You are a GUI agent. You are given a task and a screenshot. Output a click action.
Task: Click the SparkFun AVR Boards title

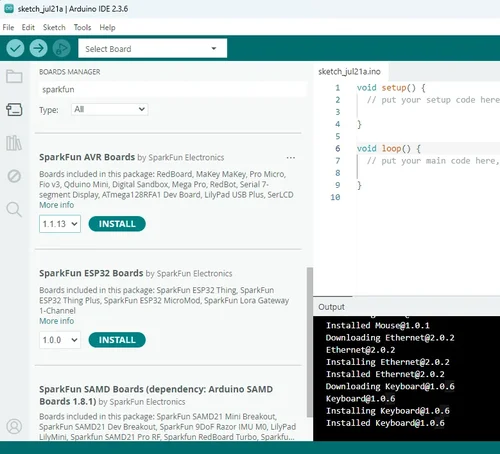click(x=87, y=157)
